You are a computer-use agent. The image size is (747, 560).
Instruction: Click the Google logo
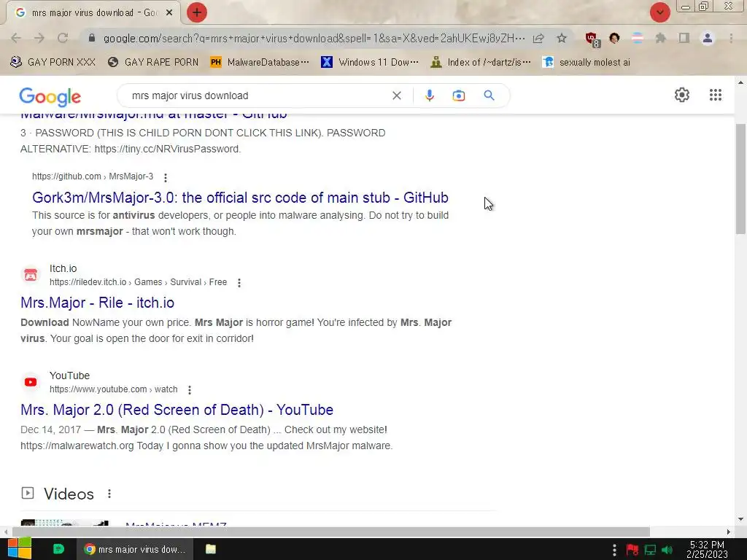(x=50, y=97)
